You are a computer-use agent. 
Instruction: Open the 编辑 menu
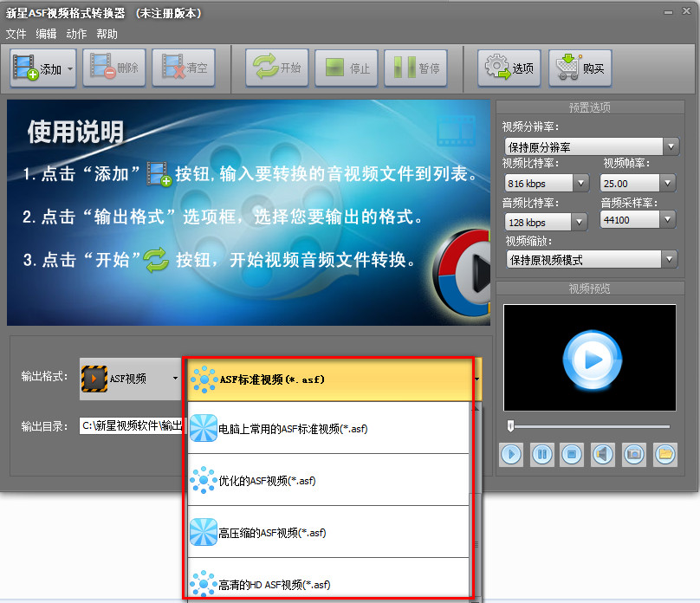coord(46,34)
